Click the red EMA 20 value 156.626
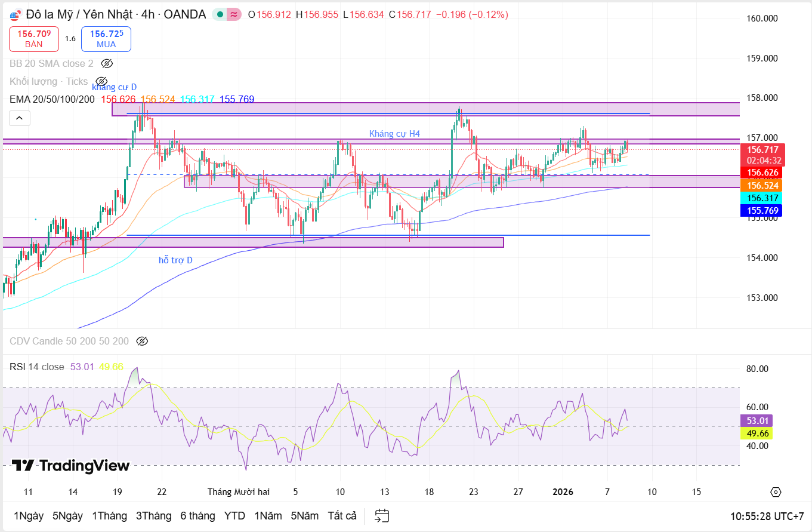 coord(118,99)
